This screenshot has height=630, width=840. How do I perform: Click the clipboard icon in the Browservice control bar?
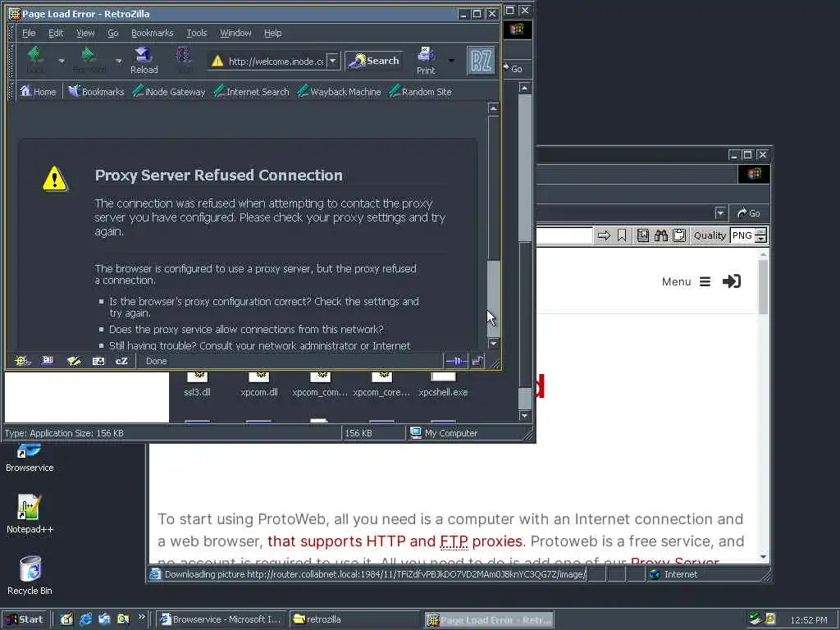[679, 235]
